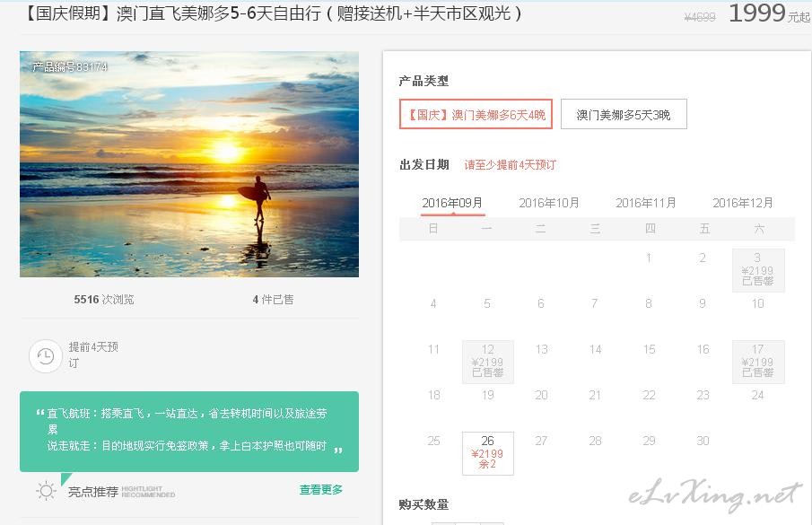The height and width of the screenshot is (525, 812).
Task: Show departures for 2016年11月
Action: [646, 203]
